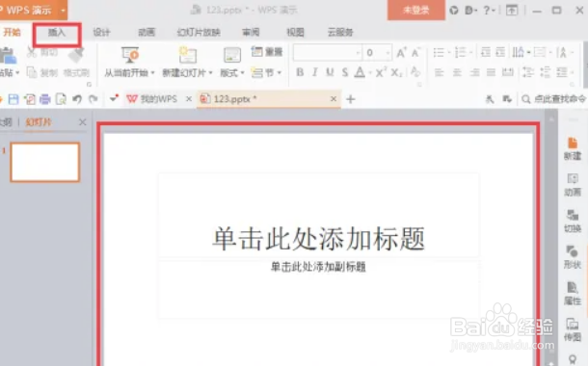Image resolution: width=588 pixels, height=366 pixels.
Task: Toggle justify alignment
Action: pos(491,72)
